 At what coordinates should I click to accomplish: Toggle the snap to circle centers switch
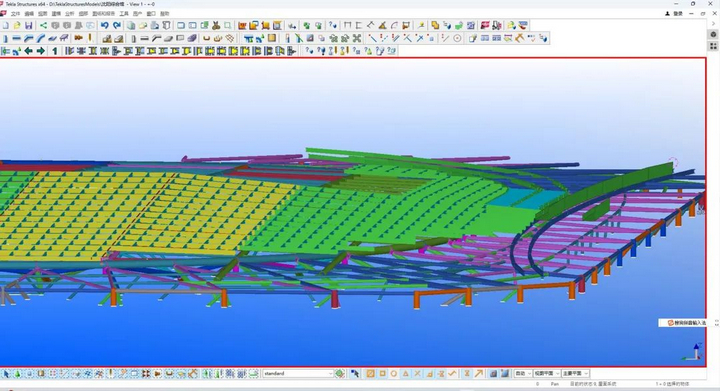(x=394, y=374)
